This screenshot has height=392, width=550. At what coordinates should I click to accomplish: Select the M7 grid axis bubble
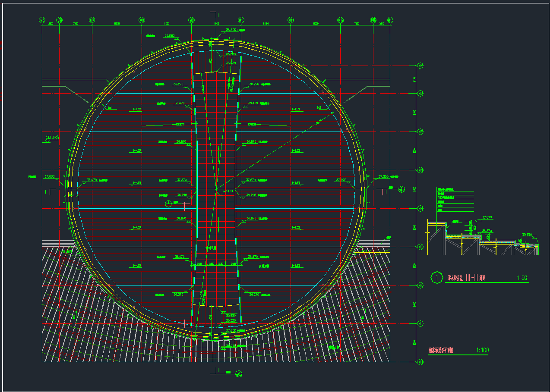coord(92,20)
